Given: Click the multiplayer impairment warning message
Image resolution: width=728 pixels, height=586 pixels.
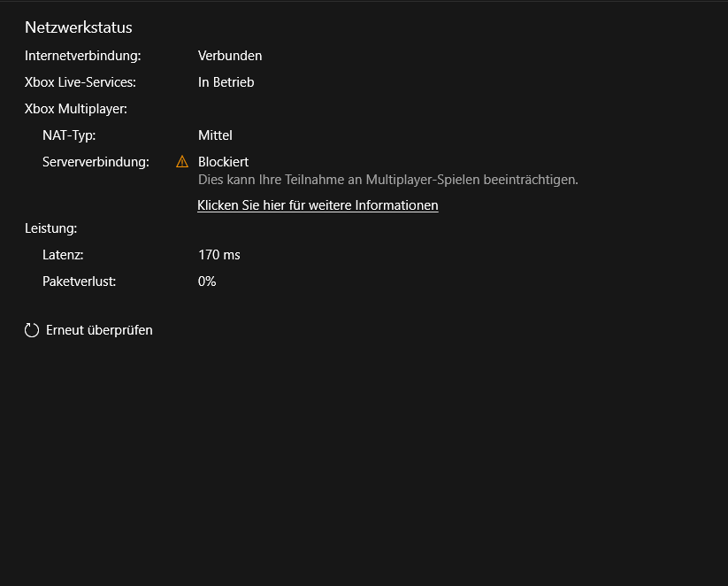Looking at the screenshot, I should (x=388, y=180).
